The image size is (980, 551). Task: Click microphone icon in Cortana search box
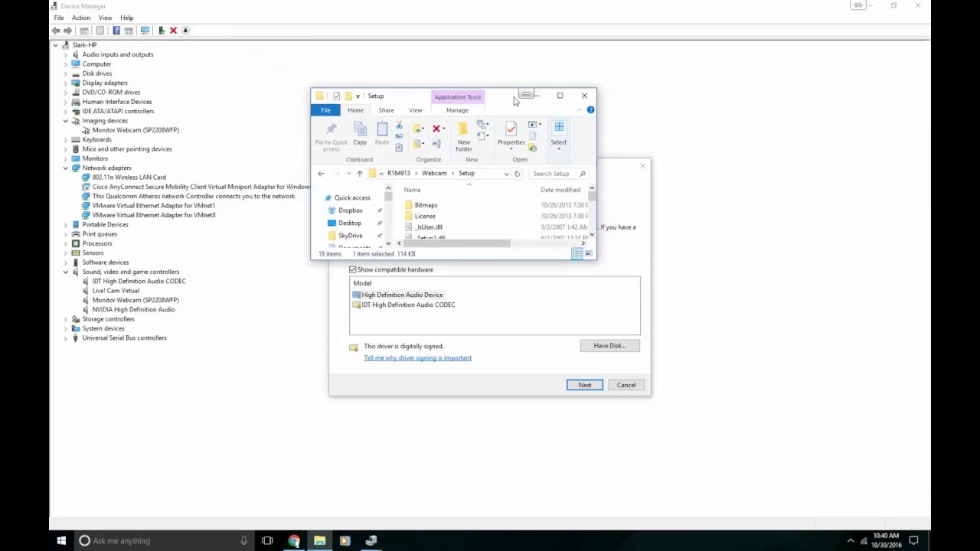[243, 541]
